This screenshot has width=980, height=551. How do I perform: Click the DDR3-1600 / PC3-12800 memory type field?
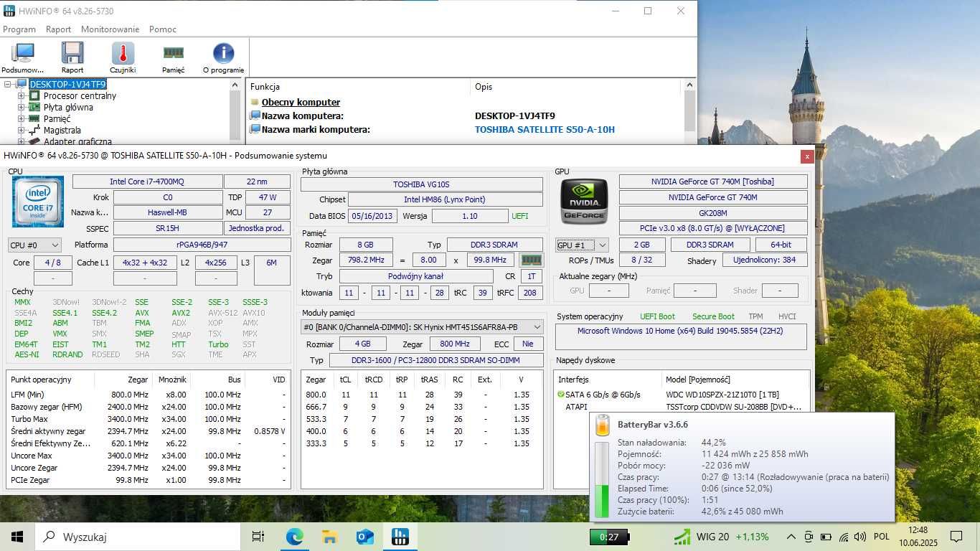point(435,360)
